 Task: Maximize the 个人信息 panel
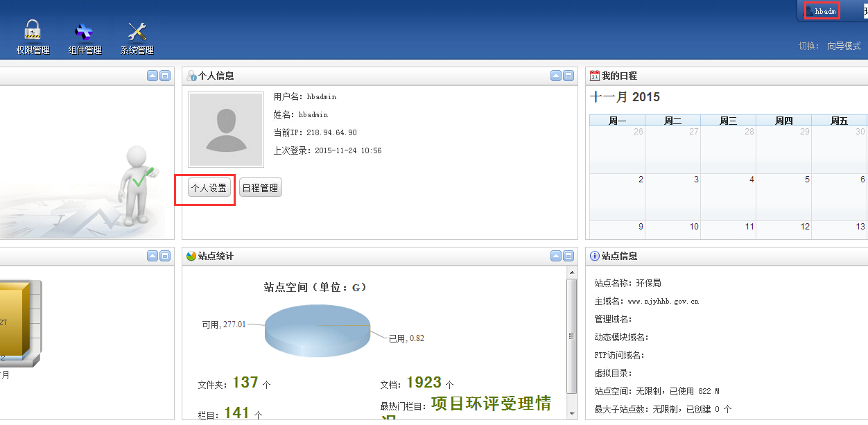[568, 76]
